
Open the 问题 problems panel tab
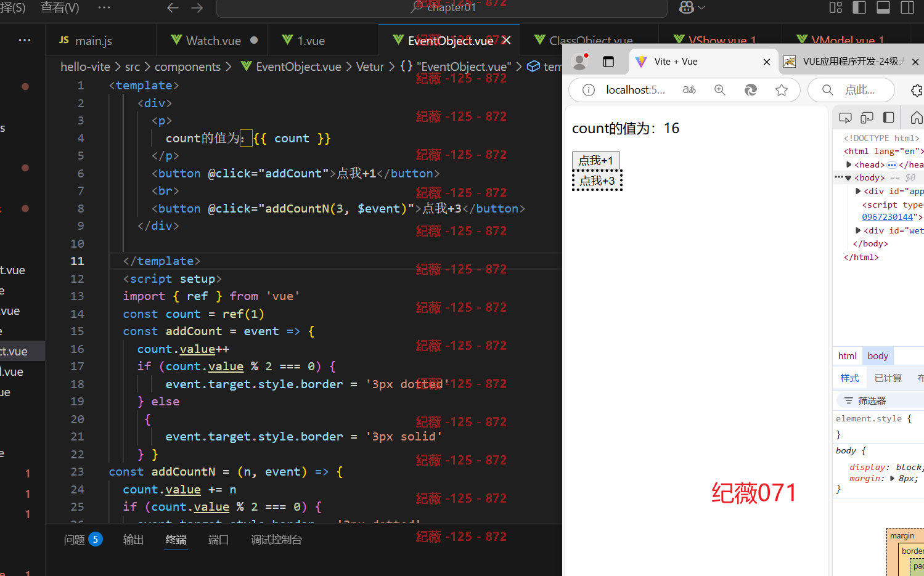[x=83, y=540]
